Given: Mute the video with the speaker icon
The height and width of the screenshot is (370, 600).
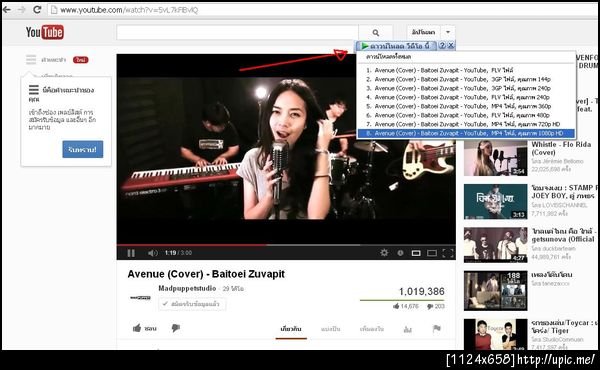Looking at the screenshot, I should click(x=153, y=253).
